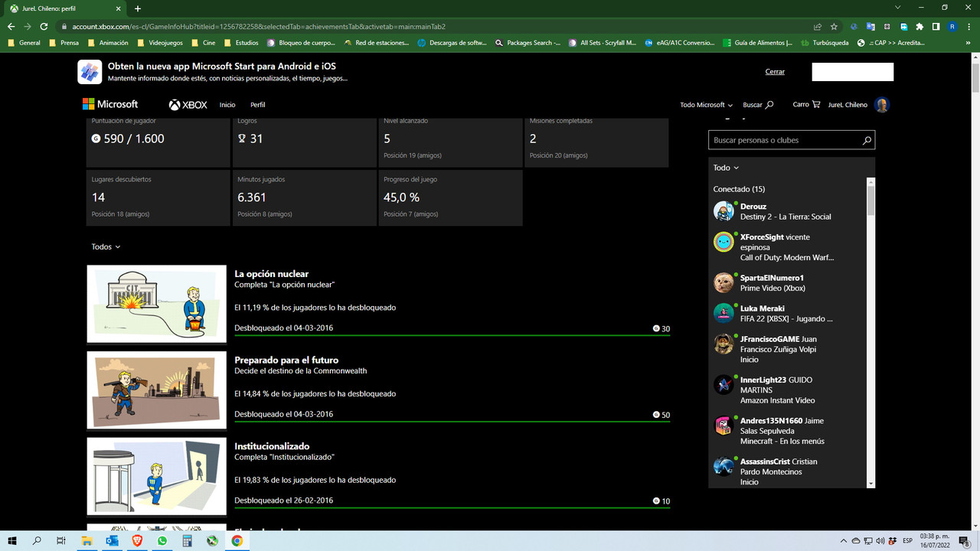Screen dimensions: 980x551
Task: Open the Xbox app in the taskbar
Action: tap(212, 541)
